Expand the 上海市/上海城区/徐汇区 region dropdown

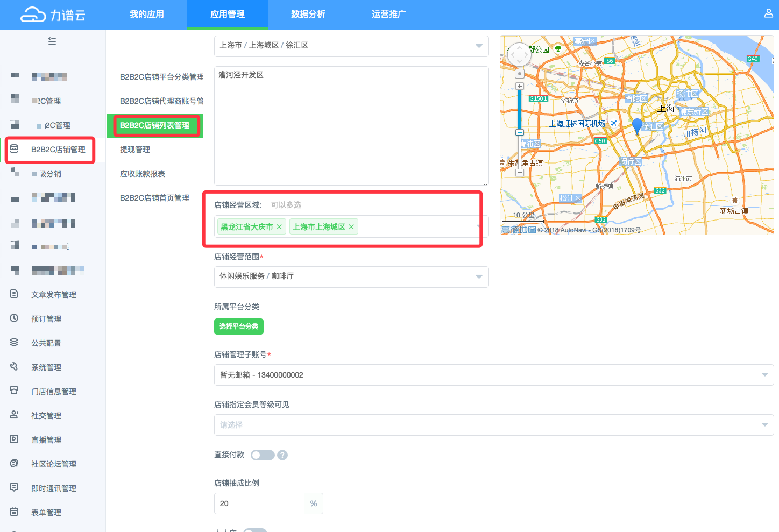(x=351, y=46)
